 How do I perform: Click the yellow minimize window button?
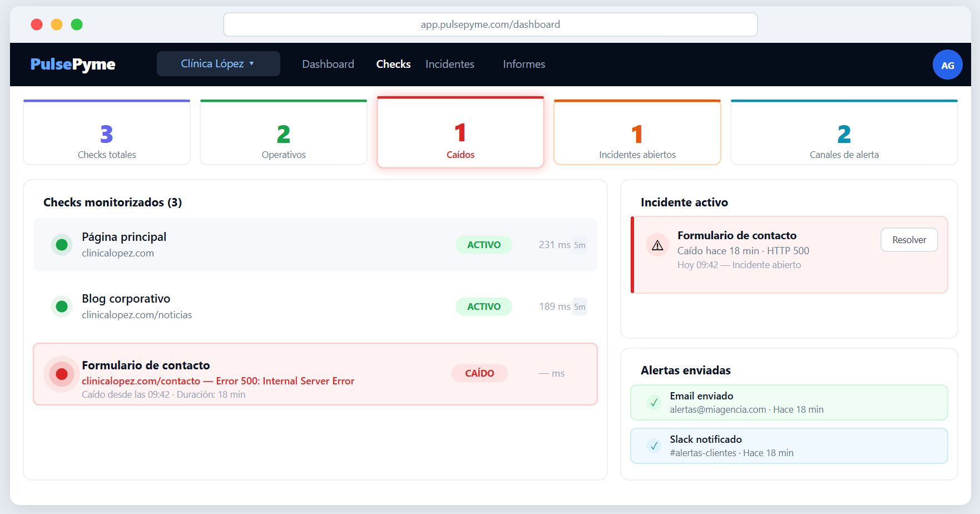(57, 24)
